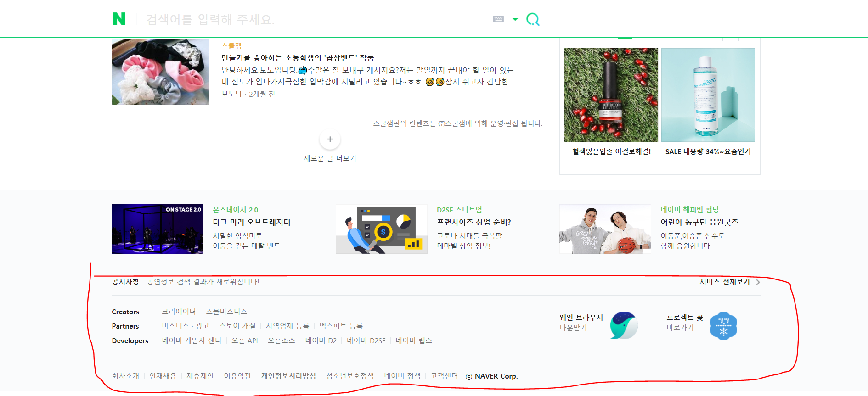
Task: Click the green magnifier search button
Action: point(533,19)
